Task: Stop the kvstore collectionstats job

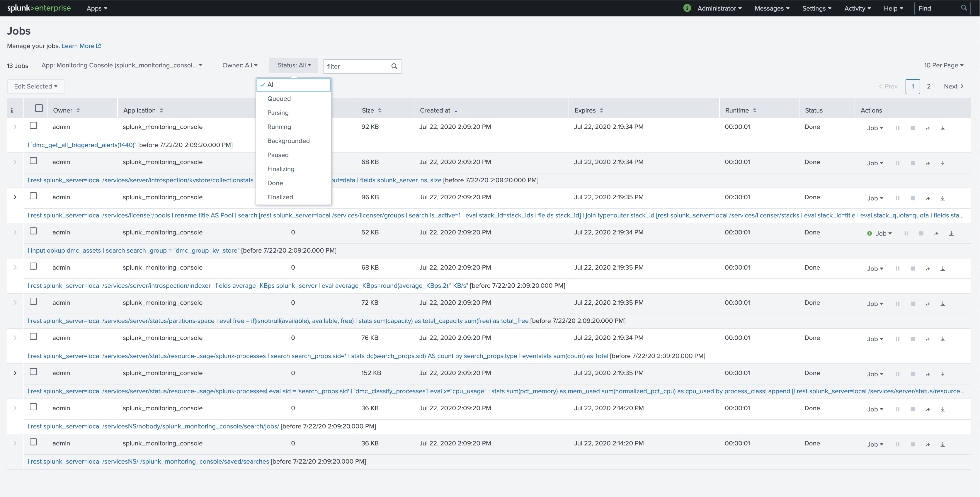Action: click(913, 163)
